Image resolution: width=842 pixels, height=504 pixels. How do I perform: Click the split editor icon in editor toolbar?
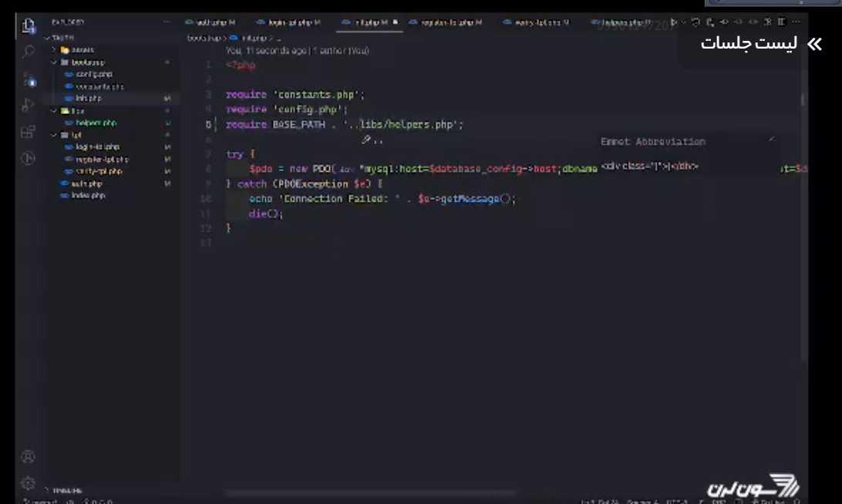(782, 22)
